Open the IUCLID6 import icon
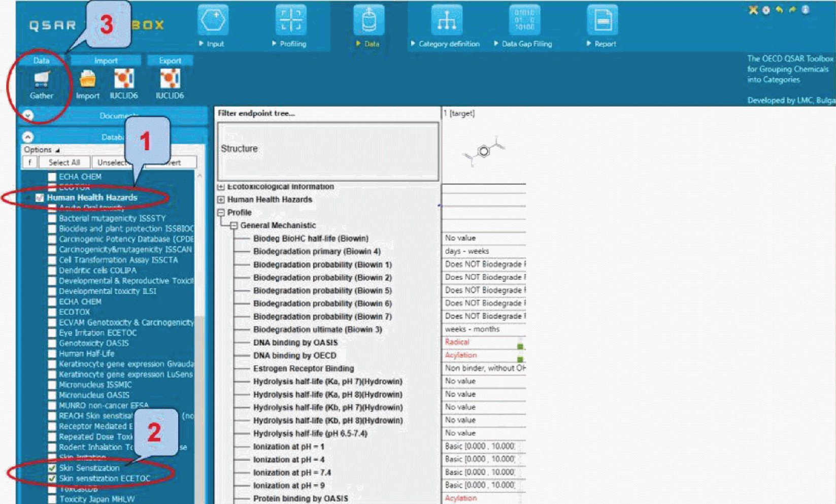This screenshot has height=504, width=836. pyautogui.click(x=124, y=79)
